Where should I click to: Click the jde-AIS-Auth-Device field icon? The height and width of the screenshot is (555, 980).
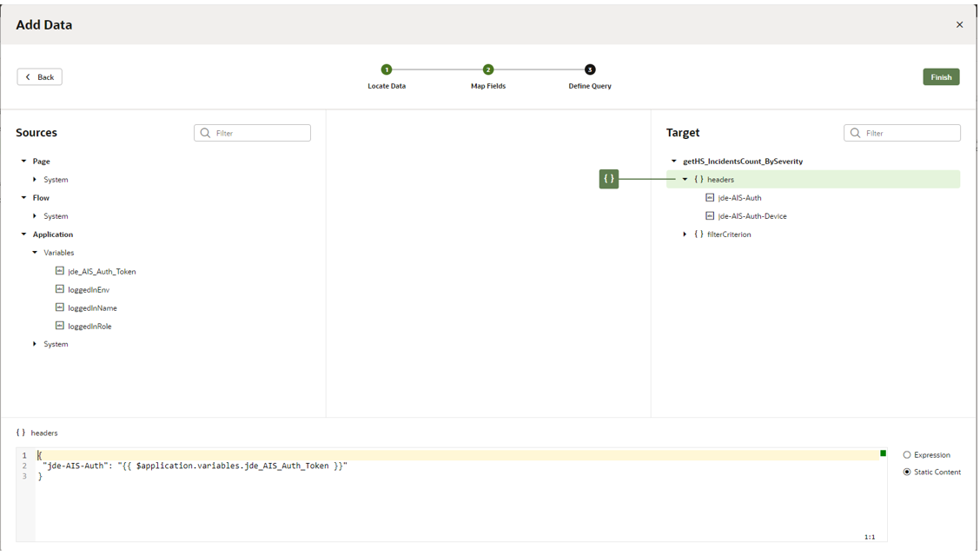point(709,215)
